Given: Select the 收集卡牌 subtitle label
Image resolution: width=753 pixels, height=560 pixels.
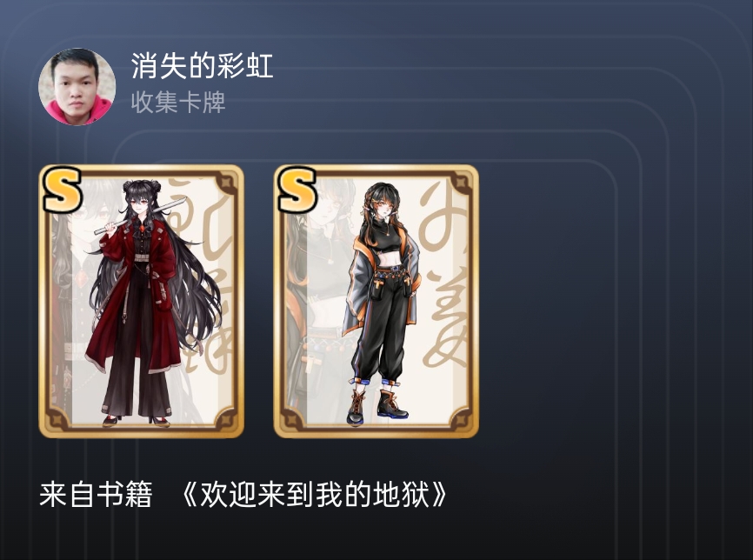Looking at the screenshot, I should 178,103.
